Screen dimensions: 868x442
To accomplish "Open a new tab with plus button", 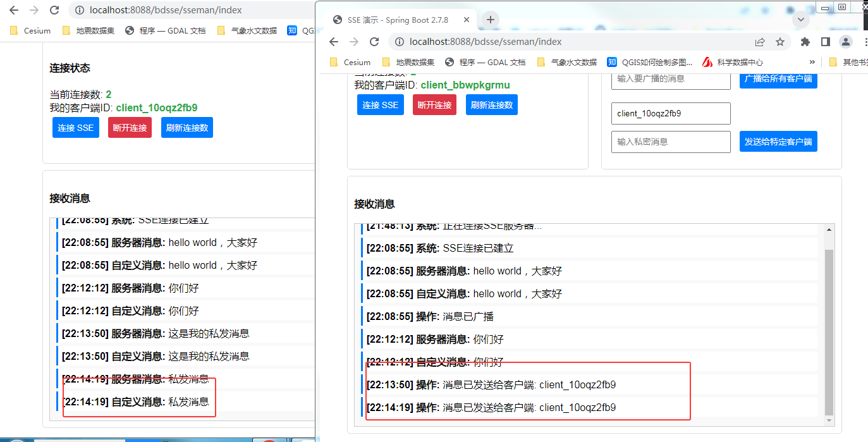I will pyautogui.click(x=490, y=20).
